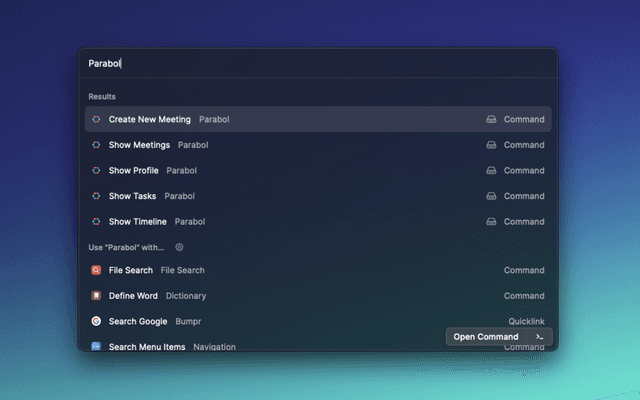Click the Dictionary icon for Define Word
Screen dimensions: 640x400
pyautogui.click(x=96, y=296)
